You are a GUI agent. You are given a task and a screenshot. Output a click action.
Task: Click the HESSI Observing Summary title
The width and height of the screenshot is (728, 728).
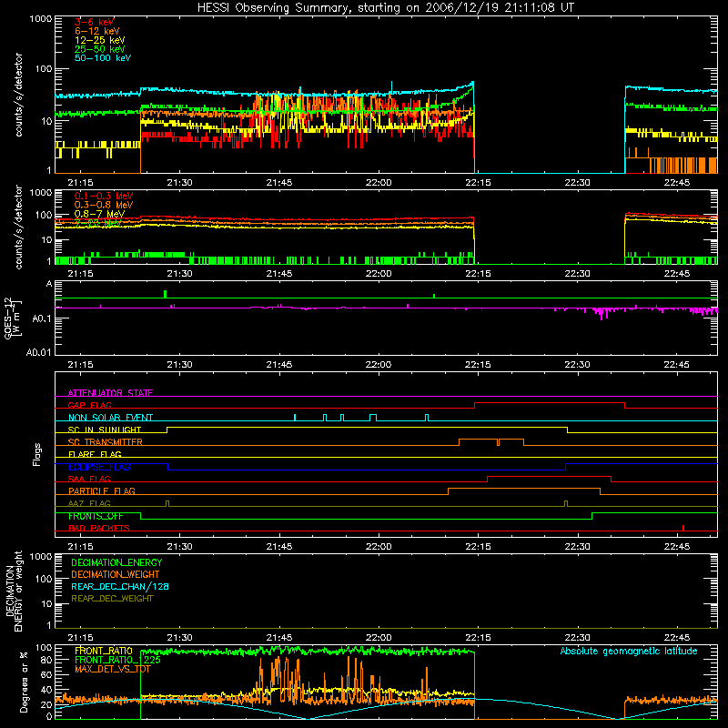coord(386,7)
